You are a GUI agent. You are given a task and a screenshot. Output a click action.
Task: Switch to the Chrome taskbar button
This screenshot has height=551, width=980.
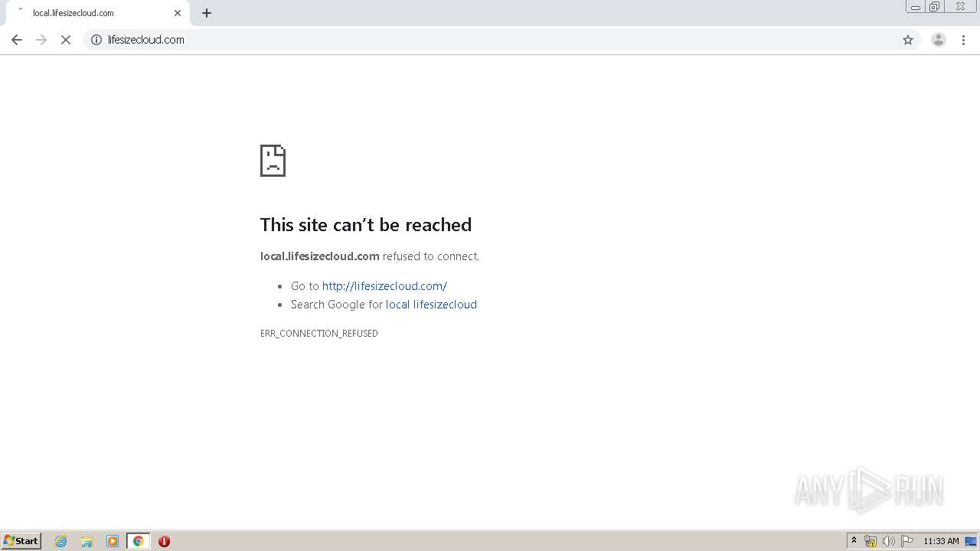coord(138,541)
